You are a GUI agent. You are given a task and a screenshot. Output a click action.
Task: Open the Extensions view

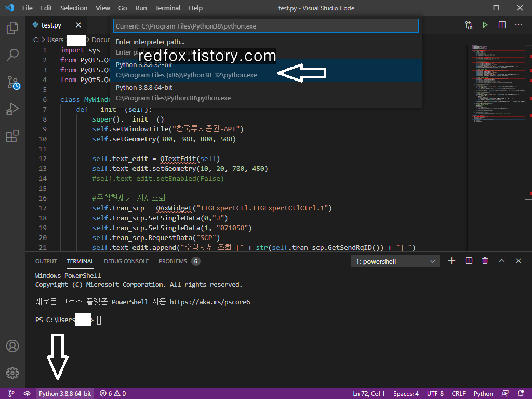coord(12,136)
